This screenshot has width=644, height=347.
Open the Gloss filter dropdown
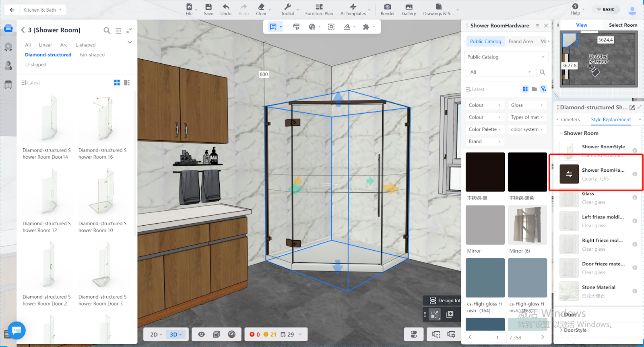[527, 105]
